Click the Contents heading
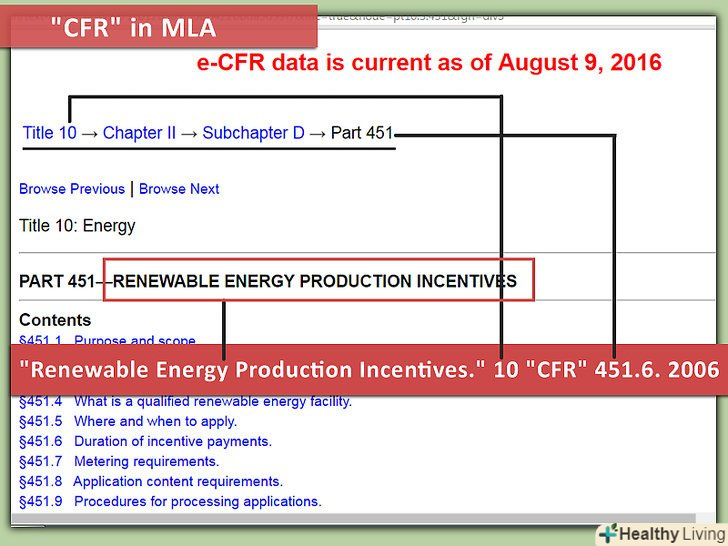 (55, 320)
